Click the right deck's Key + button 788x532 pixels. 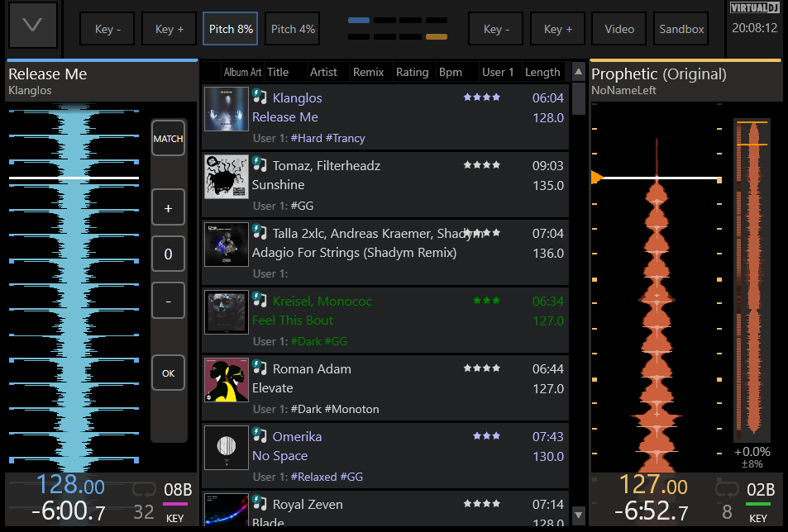[558, 29]
